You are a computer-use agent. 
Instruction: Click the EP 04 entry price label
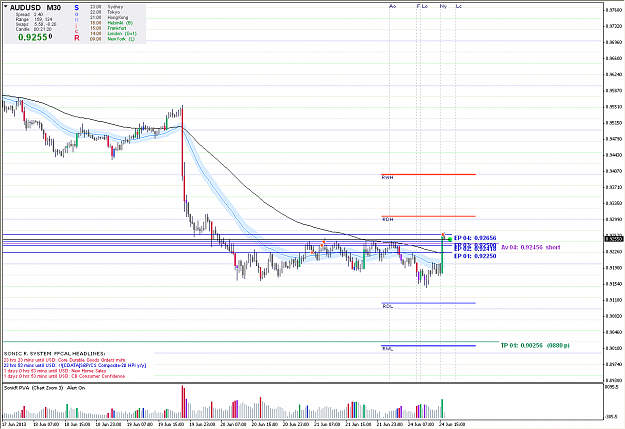475,238
